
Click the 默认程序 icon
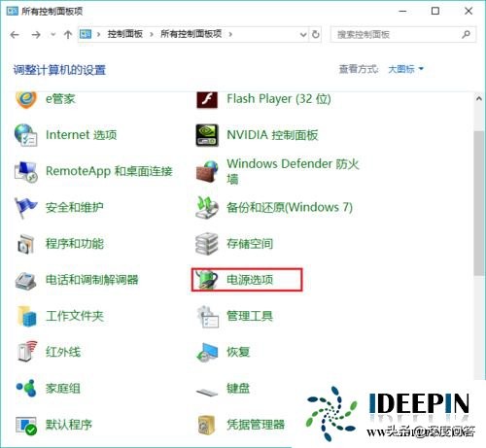[26, 426]
